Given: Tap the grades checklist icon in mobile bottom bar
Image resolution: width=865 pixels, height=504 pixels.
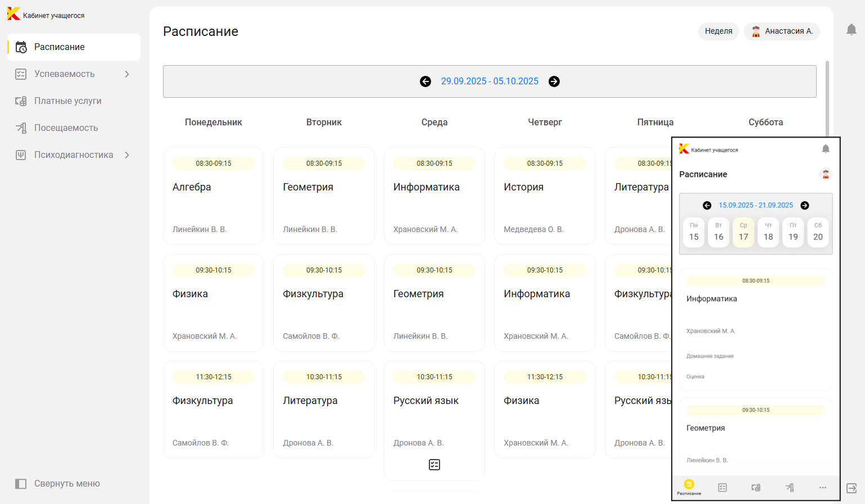Looking at the screenshot, I should [722, 488].
